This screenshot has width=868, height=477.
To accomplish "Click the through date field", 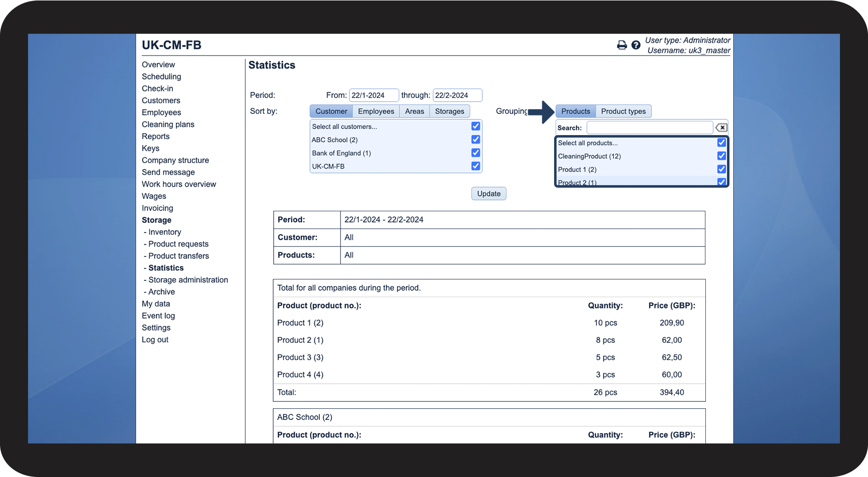I will click(x=457, y=95).
